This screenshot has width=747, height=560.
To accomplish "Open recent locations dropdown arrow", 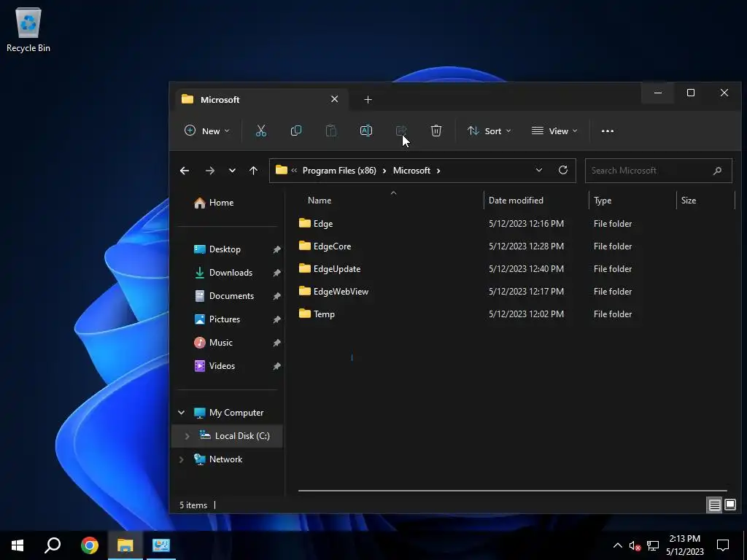I will tap(232, 171).
